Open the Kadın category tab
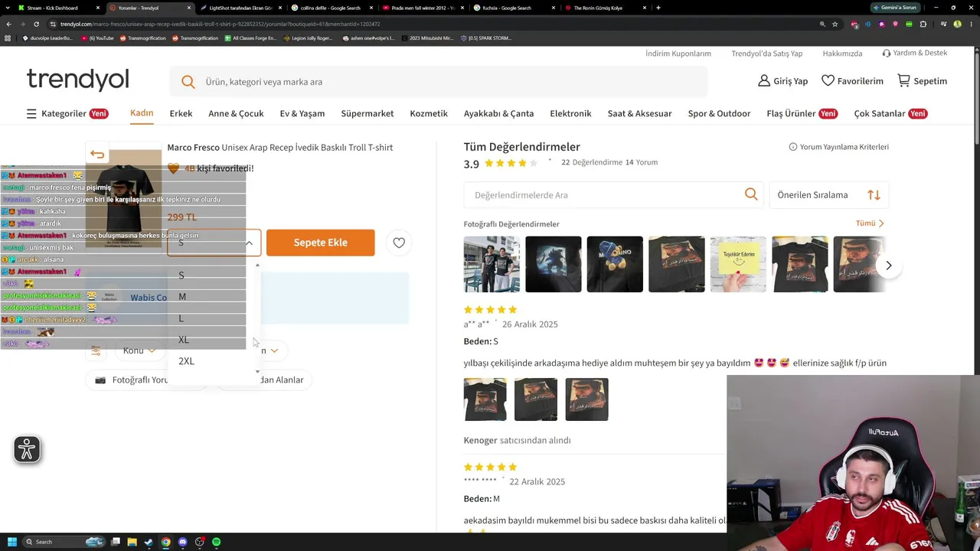980x551 pixels. [142, 113]
